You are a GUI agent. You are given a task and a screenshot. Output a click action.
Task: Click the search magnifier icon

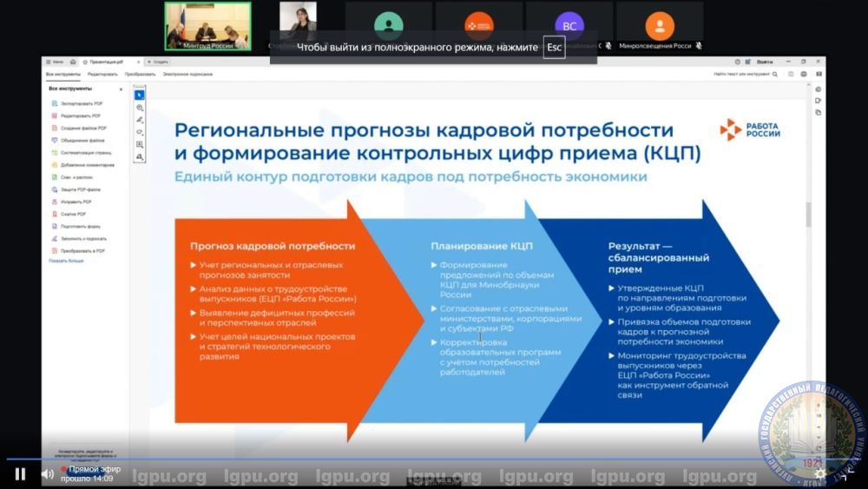pos(777,75)
